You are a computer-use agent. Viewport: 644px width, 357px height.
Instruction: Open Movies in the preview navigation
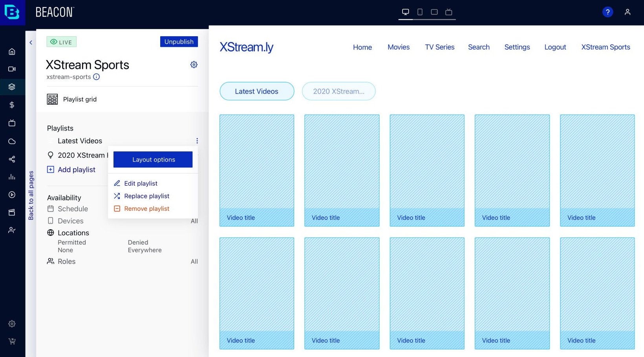[399, 47]
